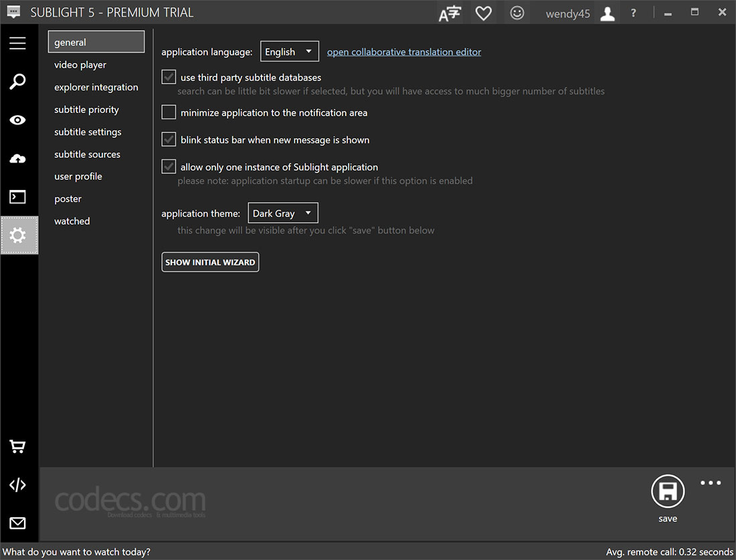The image size is (736, 560).
Task: Open subtitle sources section
Action: click(87, 155)
